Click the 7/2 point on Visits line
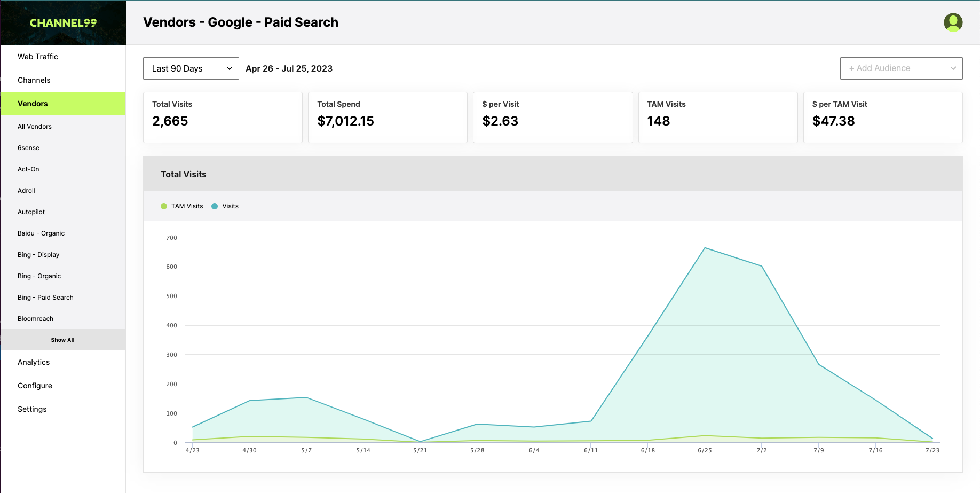Image resolution: width=980 pixels, height=493 pixels. point(762,266)
